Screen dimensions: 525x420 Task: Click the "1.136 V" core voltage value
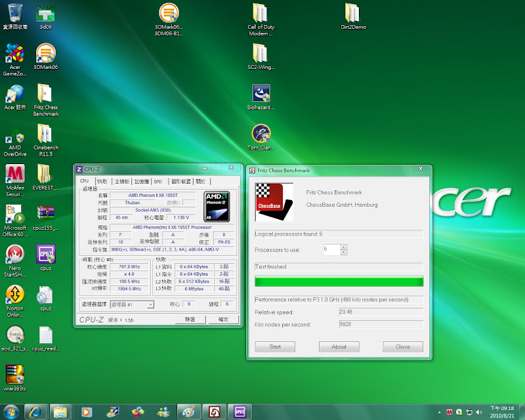click(x=181, y=217)
